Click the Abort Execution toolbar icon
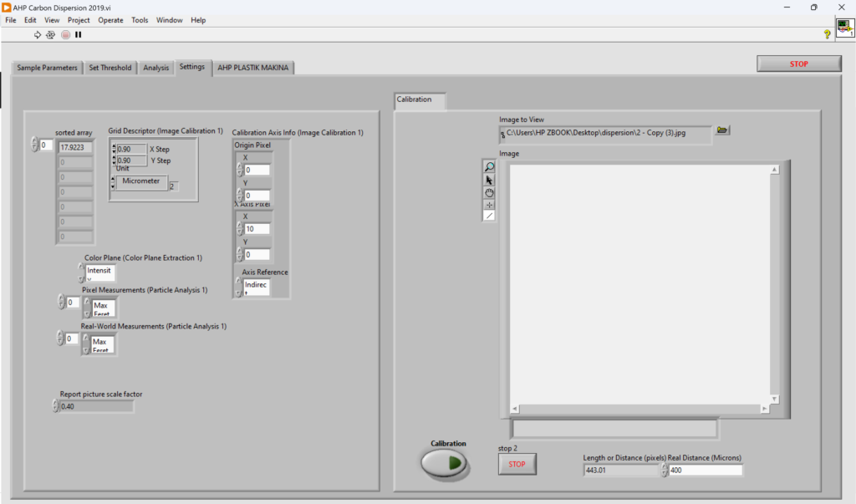Viewport: 856px width, 504px height. point(65,34)
